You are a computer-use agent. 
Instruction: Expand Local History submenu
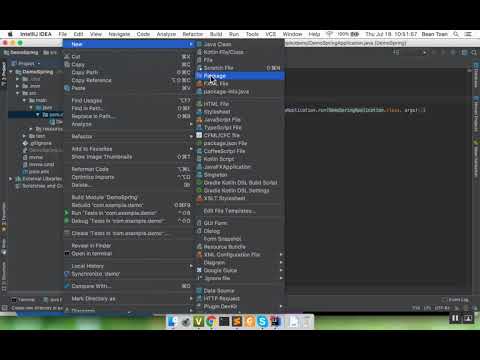pyautogui.click(x=191, y=266)
